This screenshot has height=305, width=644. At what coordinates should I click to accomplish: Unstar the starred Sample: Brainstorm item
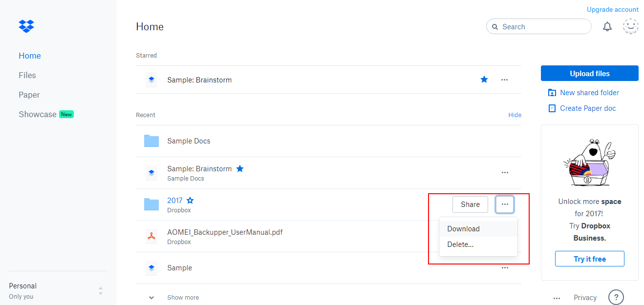point(484,80)
